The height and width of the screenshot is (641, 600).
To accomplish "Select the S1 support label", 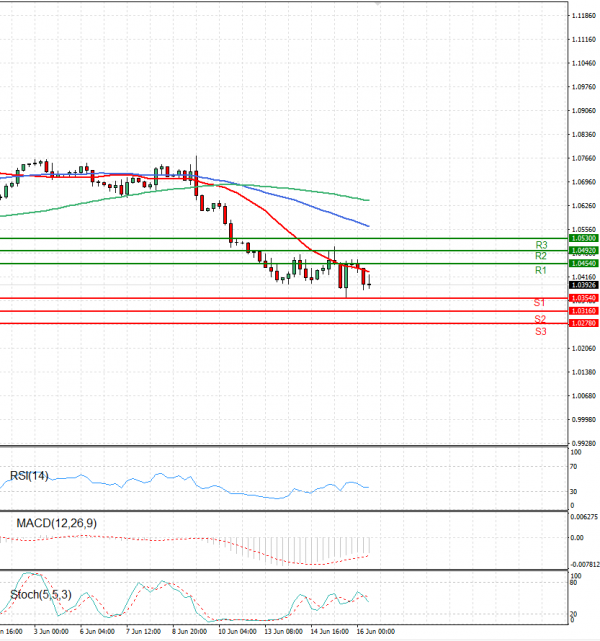I will tap(539, 303).
